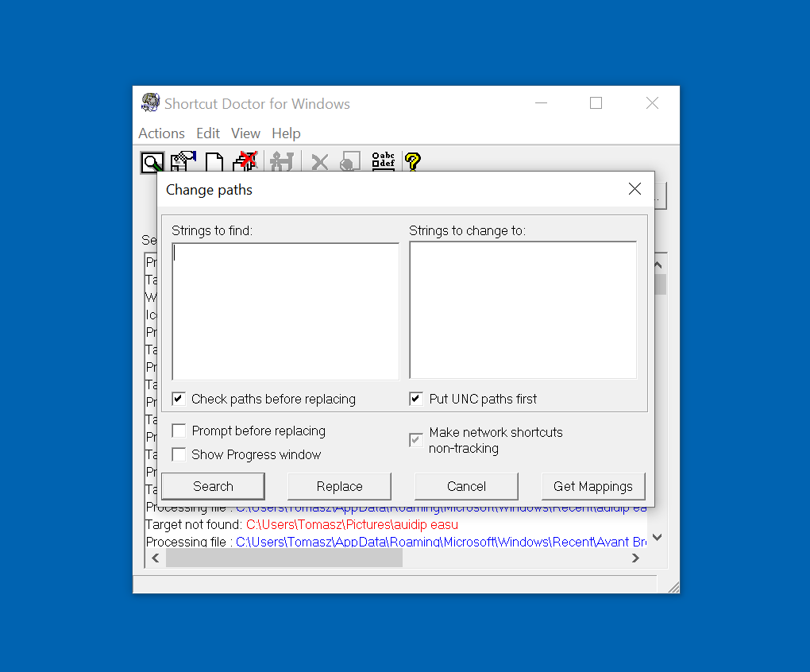Image resolution: width=810 pixels, height=672 pixels.
Task: Click the Get Mappings button
Action: (593, 486)
